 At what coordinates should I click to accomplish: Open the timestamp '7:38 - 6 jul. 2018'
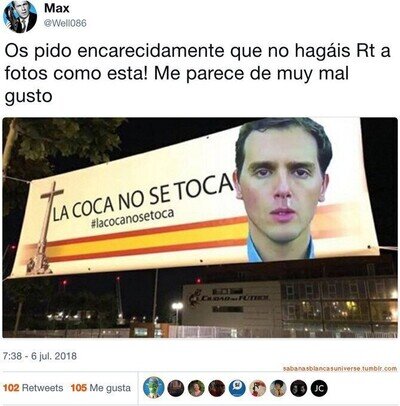[40, 356]
